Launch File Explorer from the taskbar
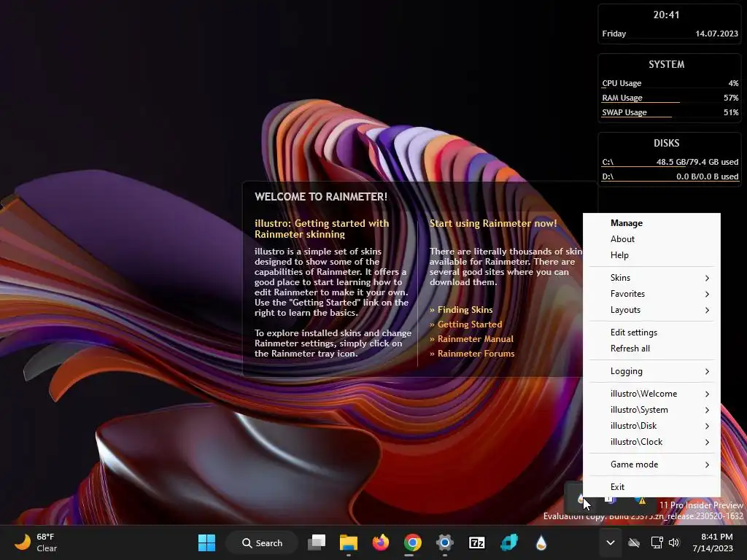Viewport: 747px width, 560px height. click(349, 542)
